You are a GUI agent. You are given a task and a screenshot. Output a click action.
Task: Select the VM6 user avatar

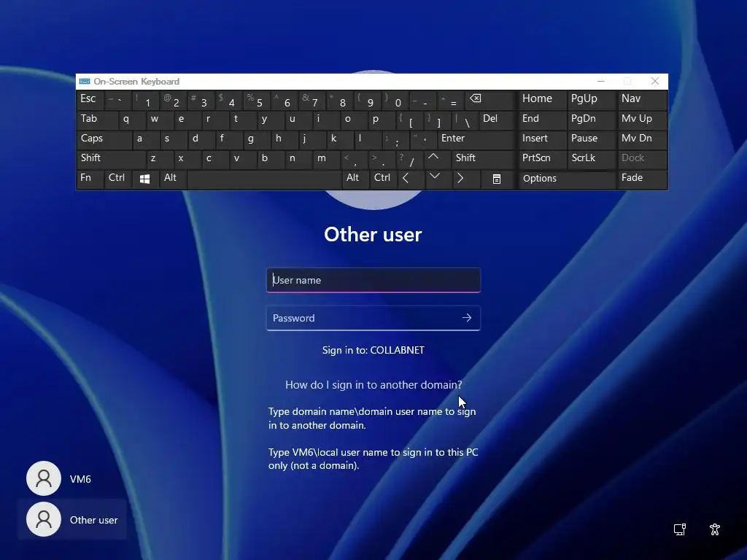pyautogui.click(x=44, y=478)
